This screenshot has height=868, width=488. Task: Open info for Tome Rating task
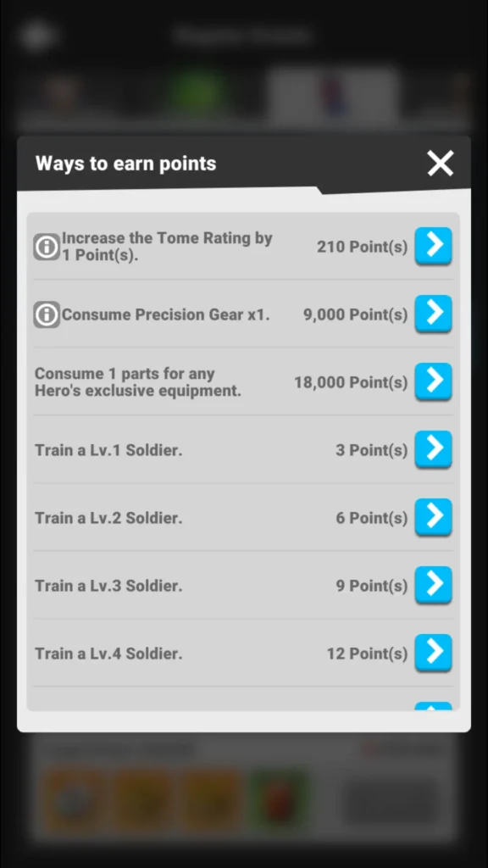point(47,247)
